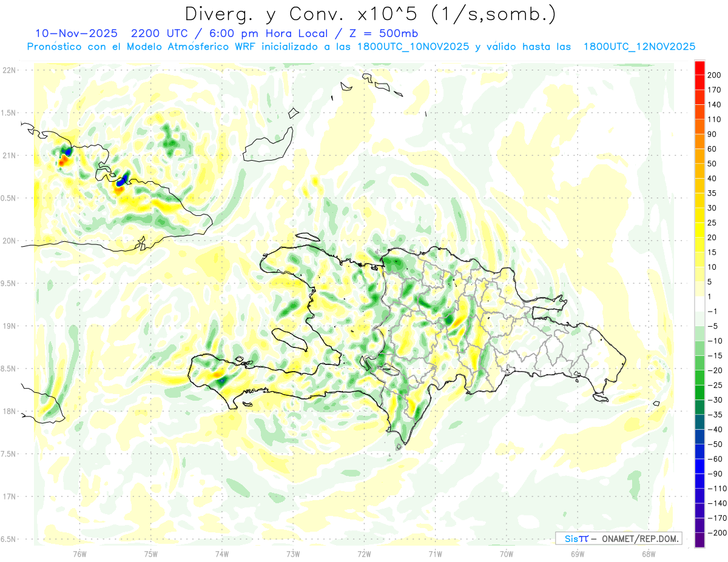Click the positive '110' colorbar label
The height and width of the screenshot is (562, 728).
pos(715,119)
